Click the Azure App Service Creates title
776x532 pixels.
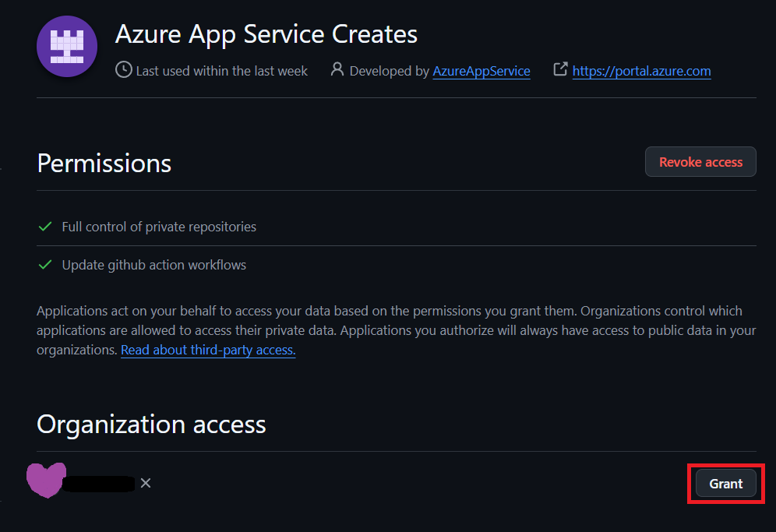coord(266,34)
